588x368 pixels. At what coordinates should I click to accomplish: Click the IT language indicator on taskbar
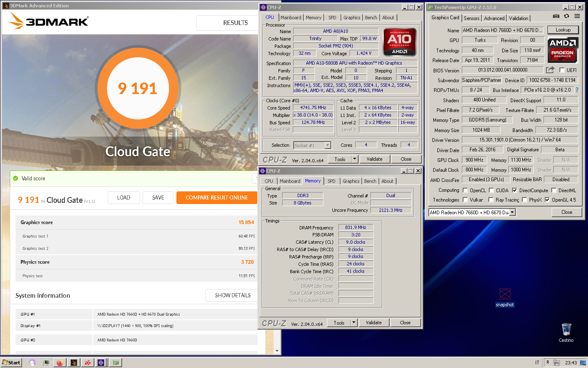coord(537,363)
